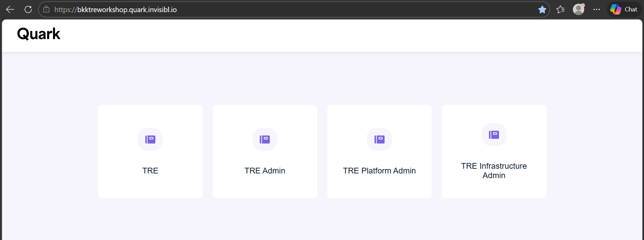Reload the page with the refresh icon
The height and width of the screenshot is (240, 644).
point(28,9)
